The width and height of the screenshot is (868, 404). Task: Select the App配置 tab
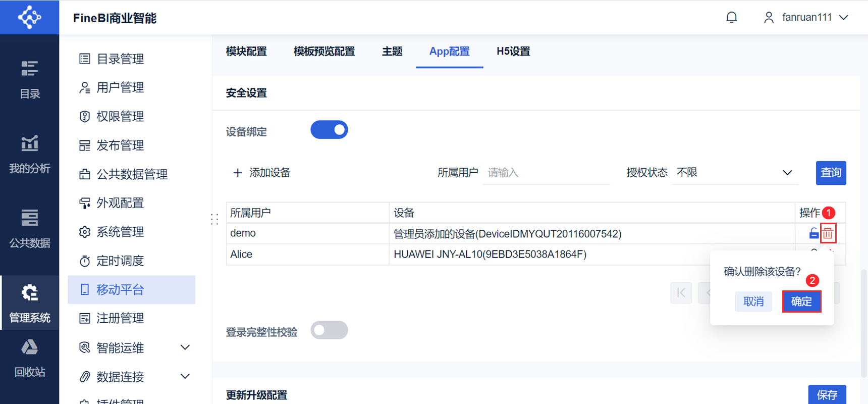click(449, 52)
